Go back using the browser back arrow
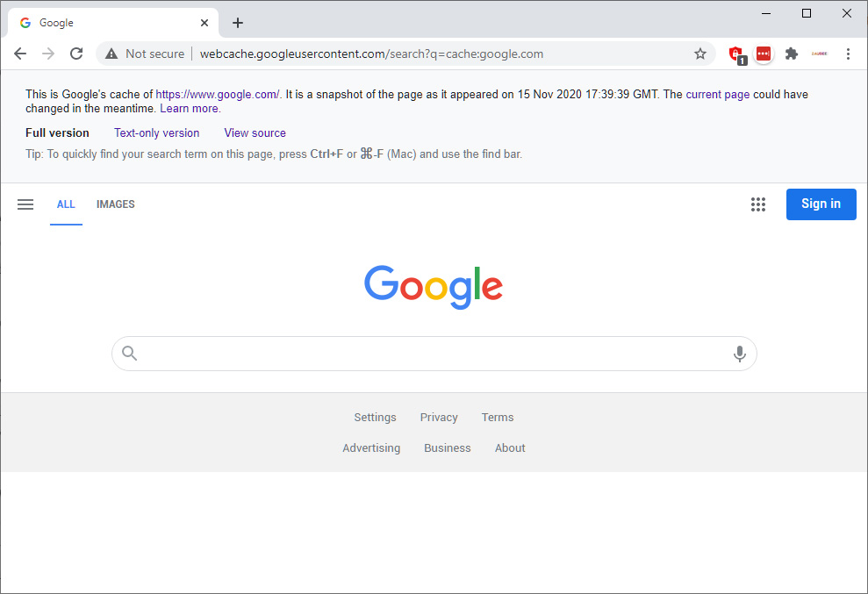The image size is (868, 594). point(20,54)
